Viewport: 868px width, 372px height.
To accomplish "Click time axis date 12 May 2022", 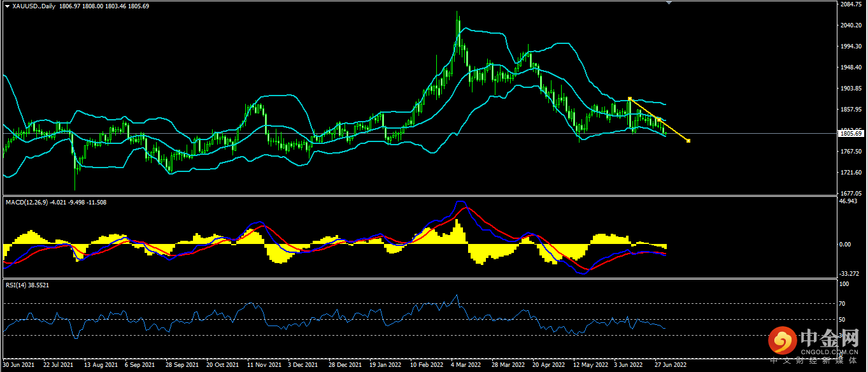I will pos(590,366).
